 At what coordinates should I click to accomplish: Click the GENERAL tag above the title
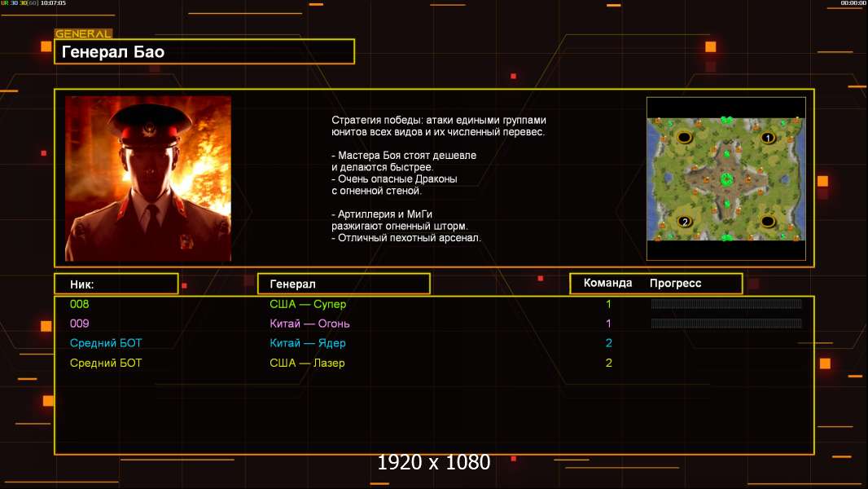83,34
